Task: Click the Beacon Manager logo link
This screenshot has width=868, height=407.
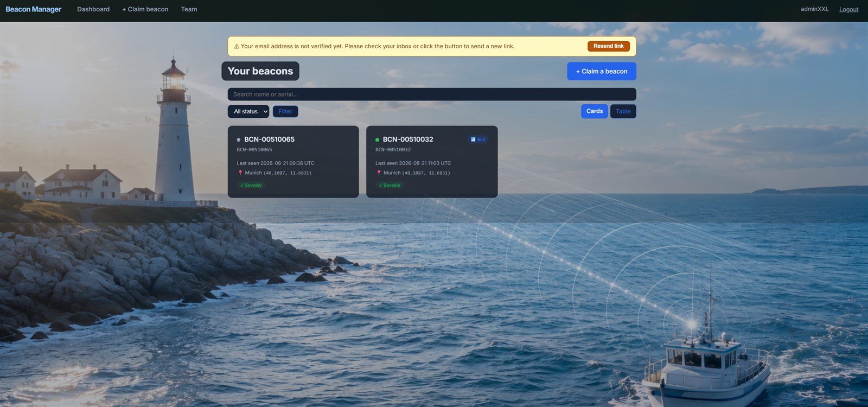Action: pos(34,9)
